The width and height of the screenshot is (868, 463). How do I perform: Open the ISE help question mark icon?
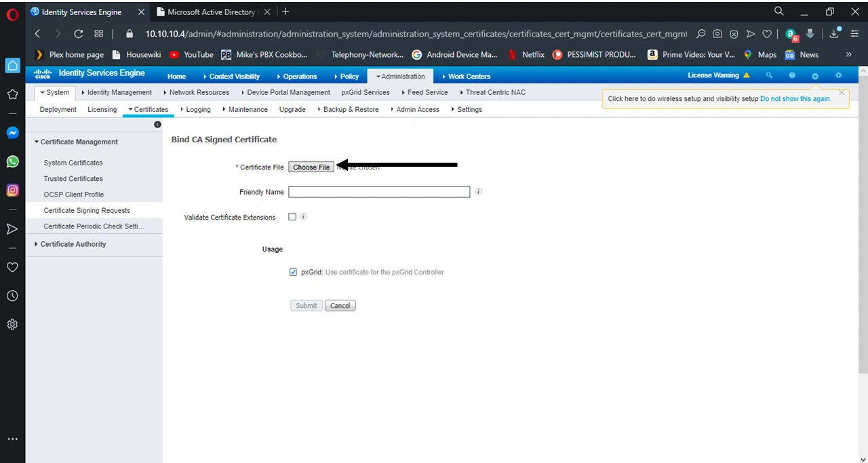pyautogui.click(x=791, y=75)
